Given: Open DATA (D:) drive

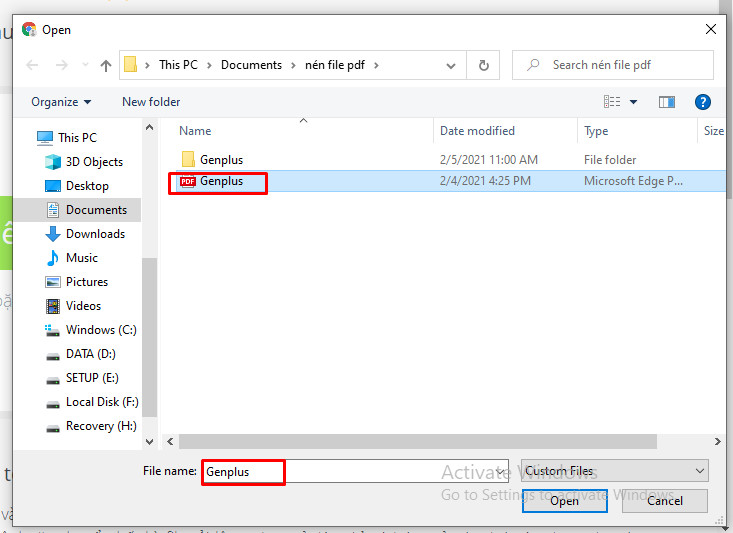Looking at the screenshot, I should (91, 354).
